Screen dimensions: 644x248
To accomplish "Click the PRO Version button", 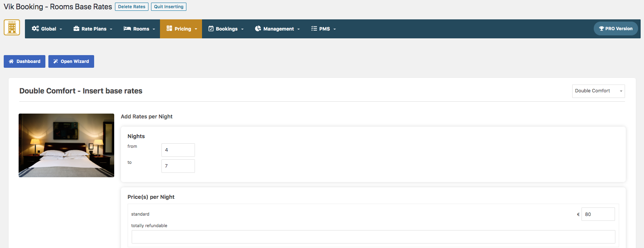I will pyautogui.click(x=616, y=29).
